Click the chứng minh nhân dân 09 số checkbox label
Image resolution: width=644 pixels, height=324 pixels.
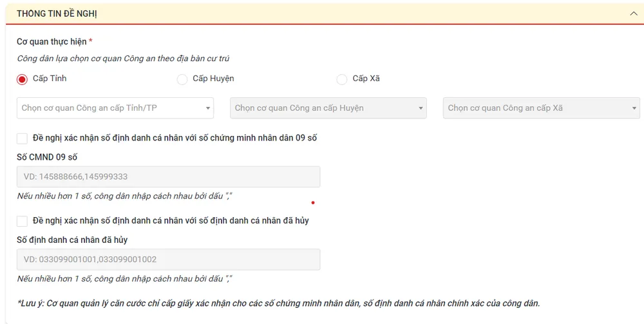[x=175, y=138]
